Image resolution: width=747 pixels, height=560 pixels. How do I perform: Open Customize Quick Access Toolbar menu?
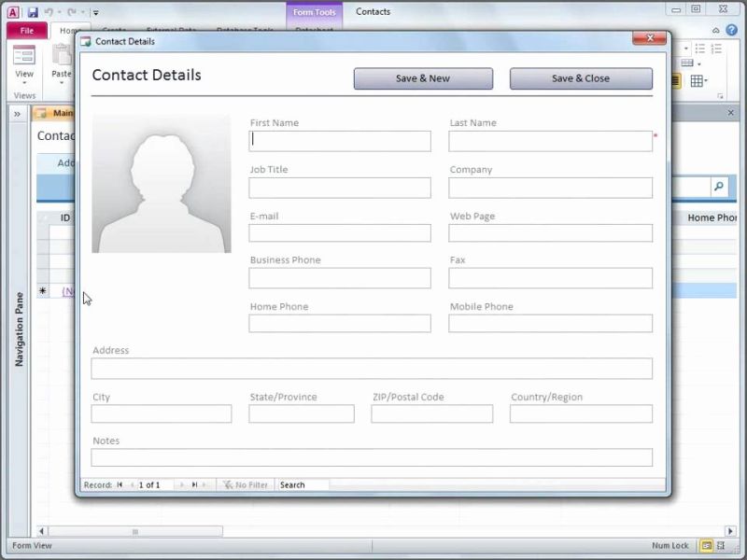[95, 11]
